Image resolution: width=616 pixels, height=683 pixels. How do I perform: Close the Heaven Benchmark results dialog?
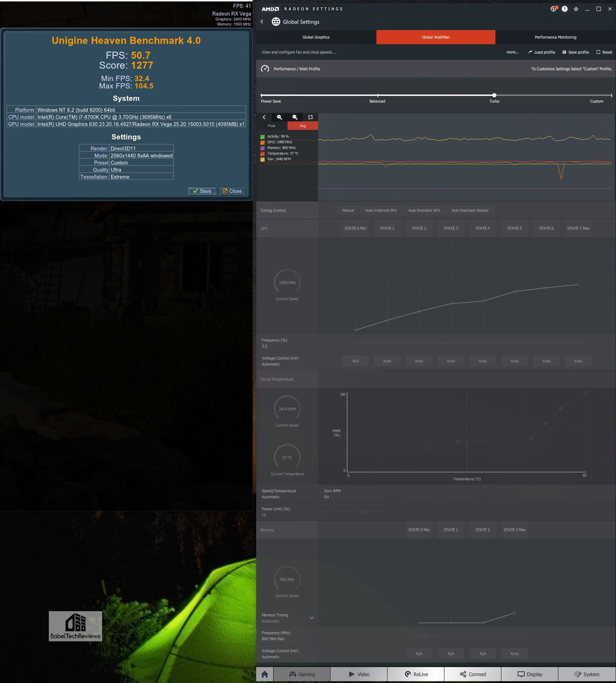click(232, 191)
